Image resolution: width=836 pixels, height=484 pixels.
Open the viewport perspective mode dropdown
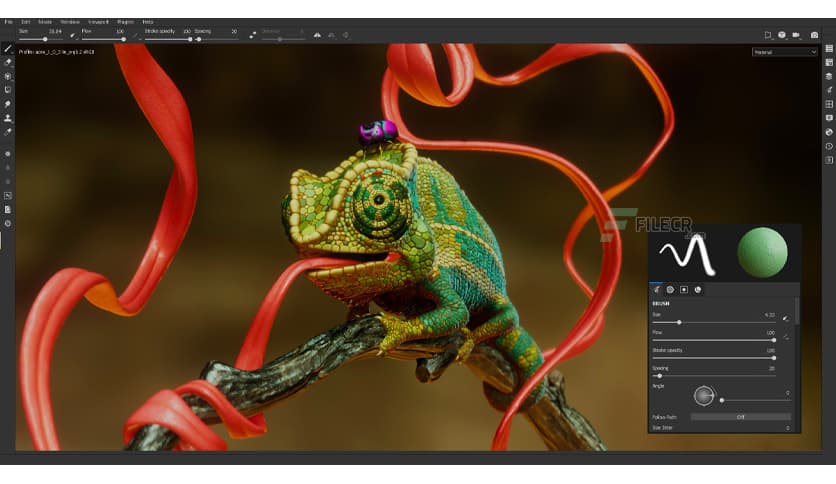[768, 35]
